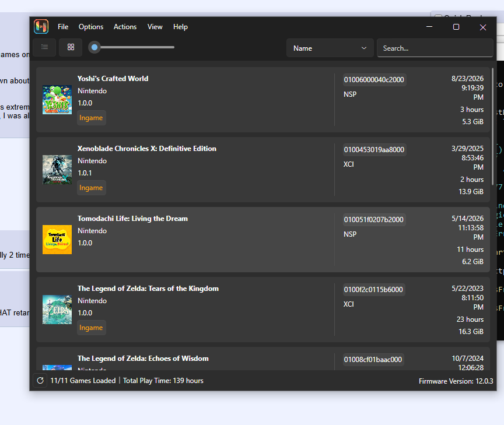
Task: Click title ID 0100453019aa8000
Action: tap(374, 150)
